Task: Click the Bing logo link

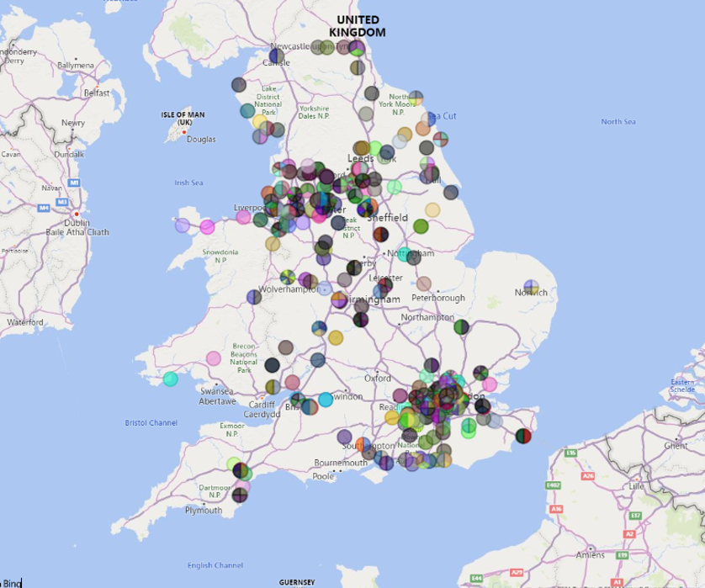Action: click(x=12, y=582)
